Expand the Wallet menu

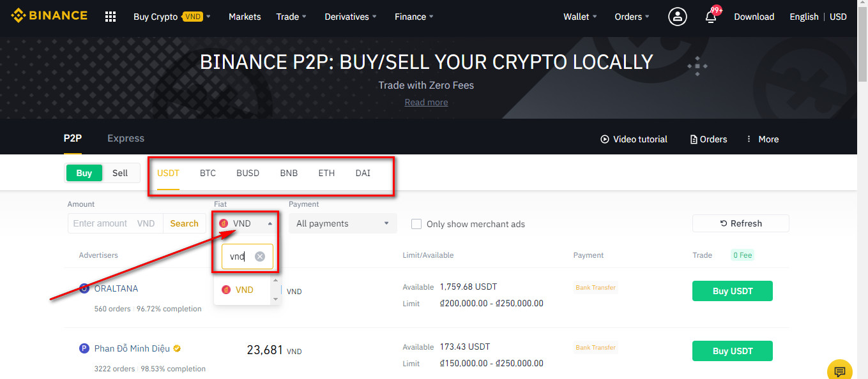[580, 17]
